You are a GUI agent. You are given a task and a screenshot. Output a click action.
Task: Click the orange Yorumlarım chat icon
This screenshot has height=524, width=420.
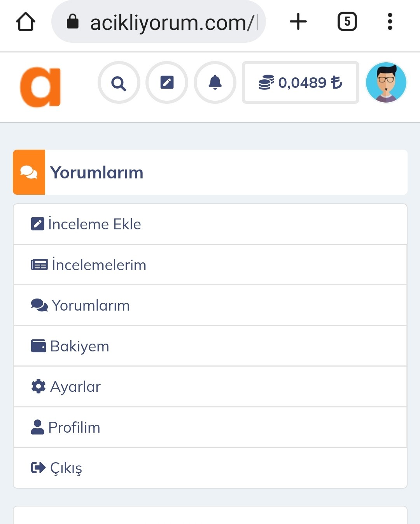pyautogui.click(x=29, y=172)
